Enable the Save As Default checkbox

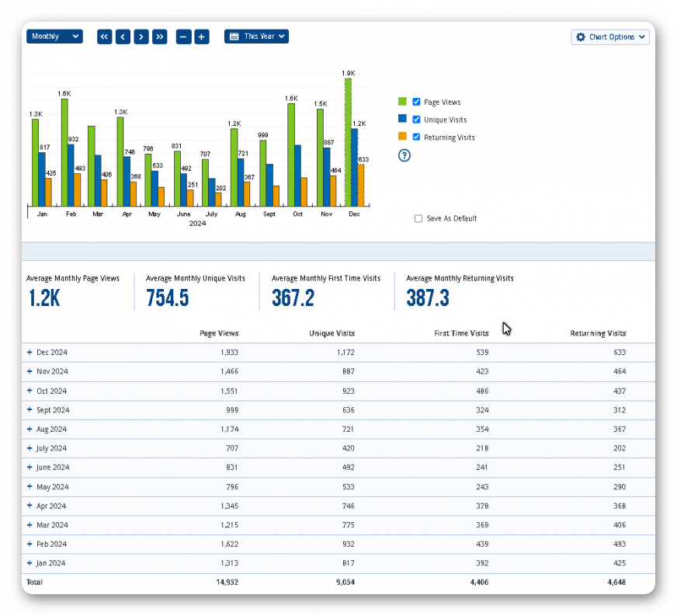click(x=418, y=219)
